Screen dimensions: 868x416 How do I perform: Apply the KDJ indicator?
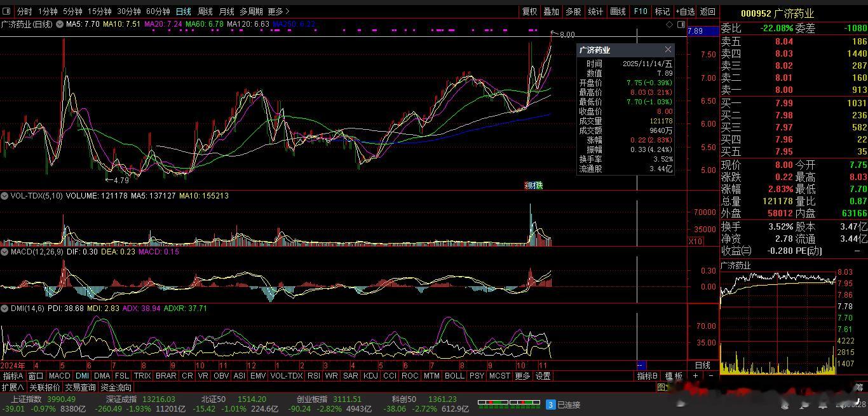(x=370, y=376)
